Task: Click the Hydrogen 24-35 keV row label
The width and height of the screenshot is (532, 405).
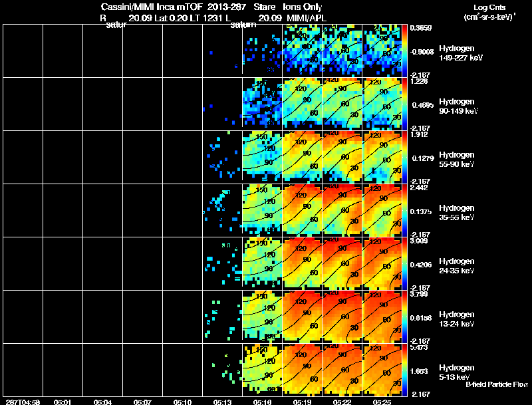Action: click(x=456, y=266)
